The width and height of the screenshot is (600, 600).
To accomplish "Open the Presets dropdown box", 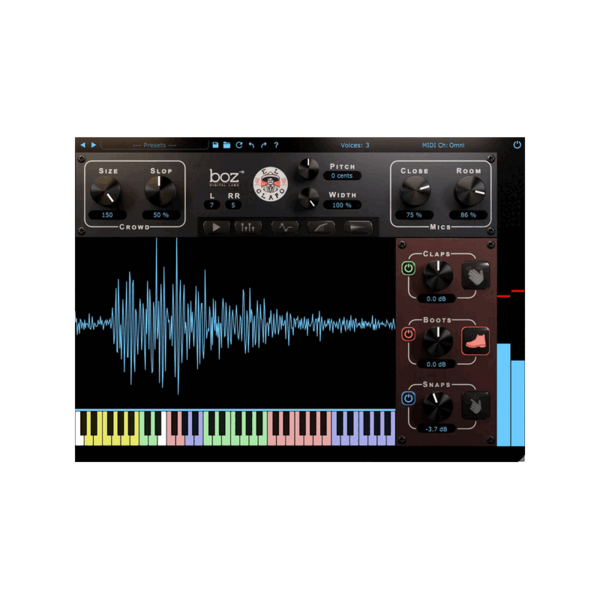I will (154, 145).
